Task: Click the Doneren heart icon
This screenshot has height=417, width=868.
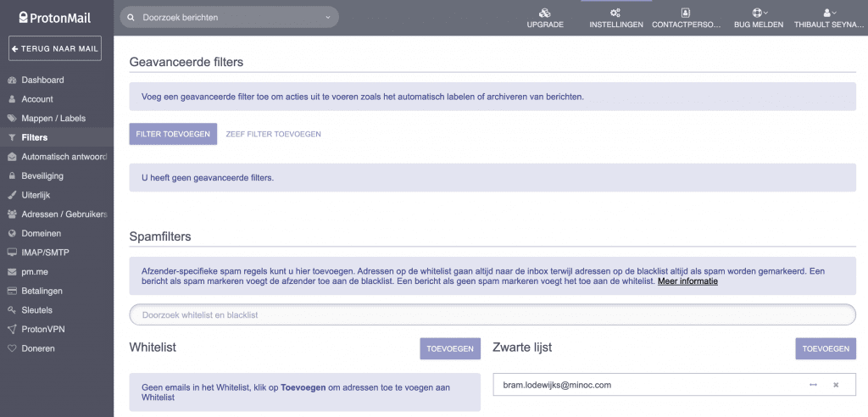Action: tap(12, 349)
